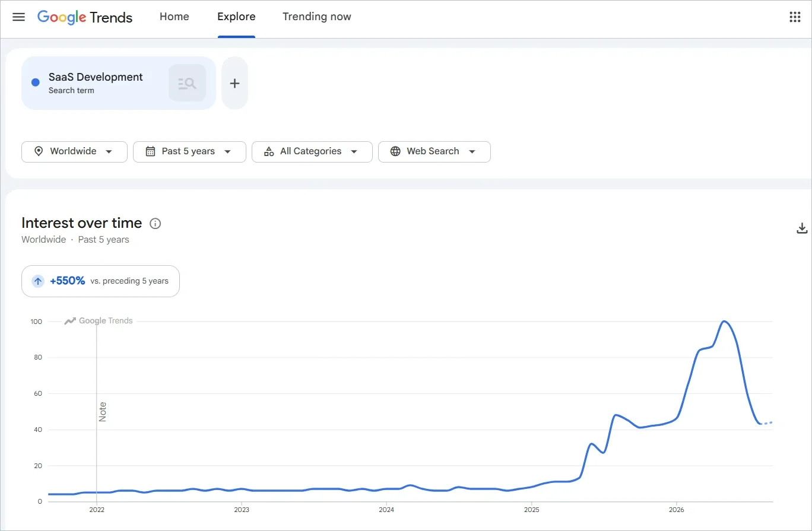Click the search term compare icon
The height and width of the screenshot is (531, 812).
(x=187, y=83)
